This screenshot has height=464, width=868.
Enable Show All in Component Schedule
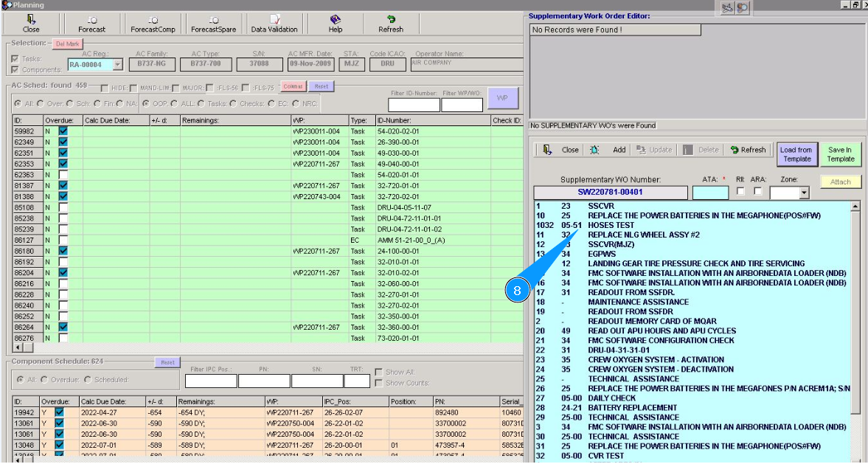click(378, 372)
